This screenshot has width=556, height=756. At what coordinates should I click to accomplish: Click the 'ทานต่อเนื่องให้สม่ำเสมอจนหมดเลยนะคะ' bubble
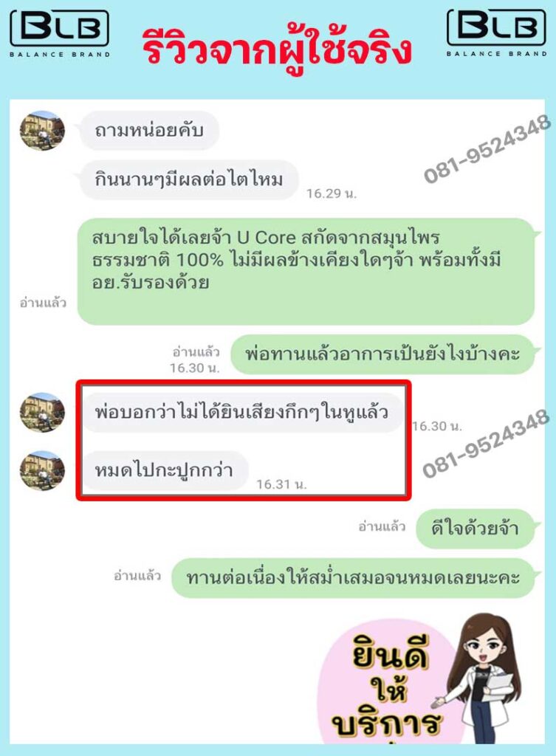[x=354, y=577]
